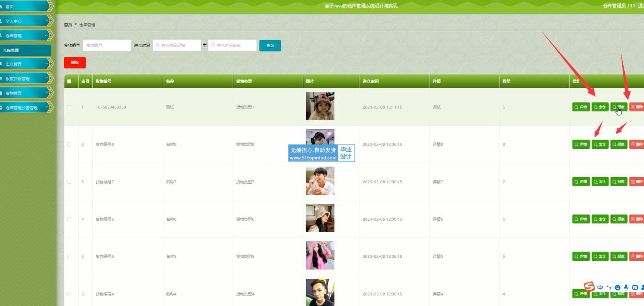
Task: Expand the 报废货物管理 chevron
Action: point(47,78)
